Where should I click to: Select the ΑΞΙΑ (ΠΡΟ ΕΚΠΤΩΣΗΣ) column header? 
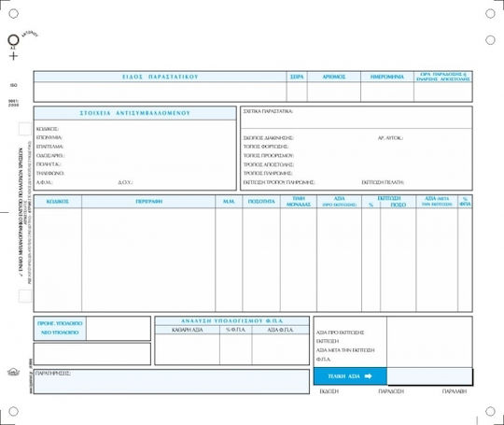[x=340, y=202]
